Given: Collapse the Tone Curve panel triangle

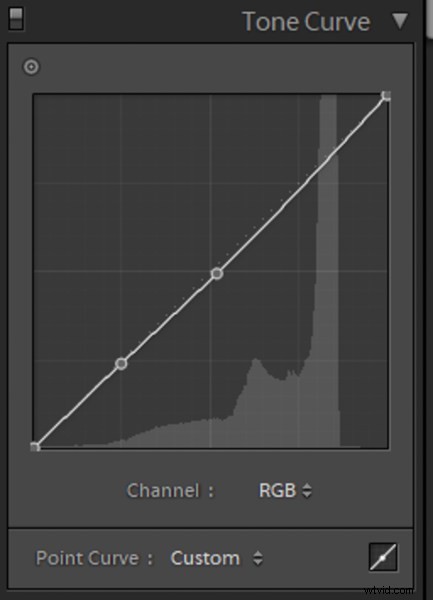Looking at the screenshot, I should pyautogui.click(x=400, y=21).
